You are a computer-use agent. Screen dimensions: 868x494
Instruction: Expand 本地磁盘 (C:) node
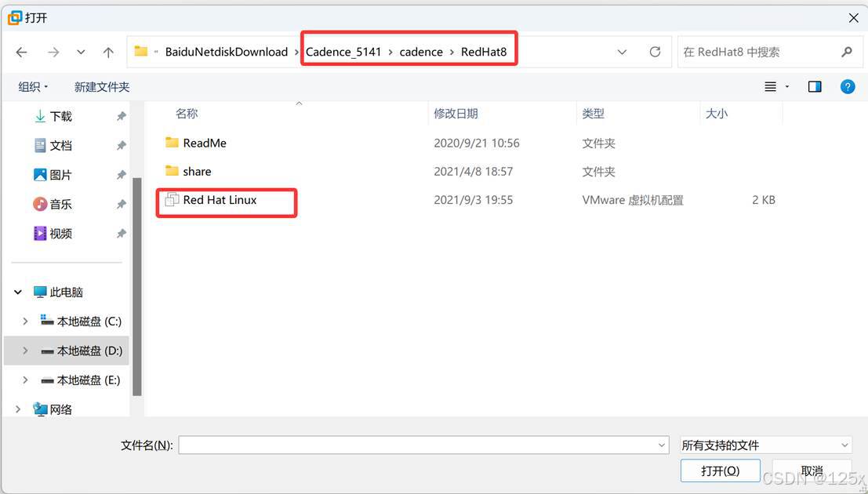click(x=25, y=321)
